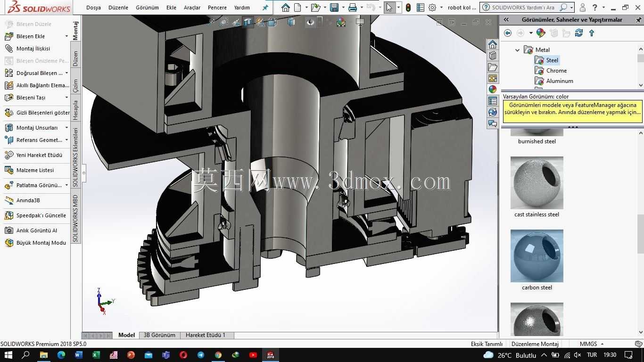The width and height of the screenshot is (644, 362).
Task: Click the Rebuild traffic light icon
Action: pos(408,8)
